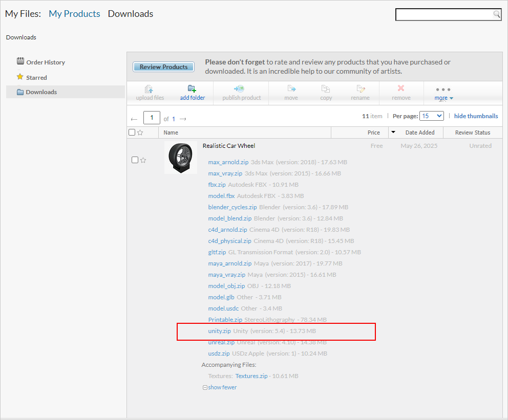Tick the select-all checkbox in header
508x420 pixels.
pos(132,132)
